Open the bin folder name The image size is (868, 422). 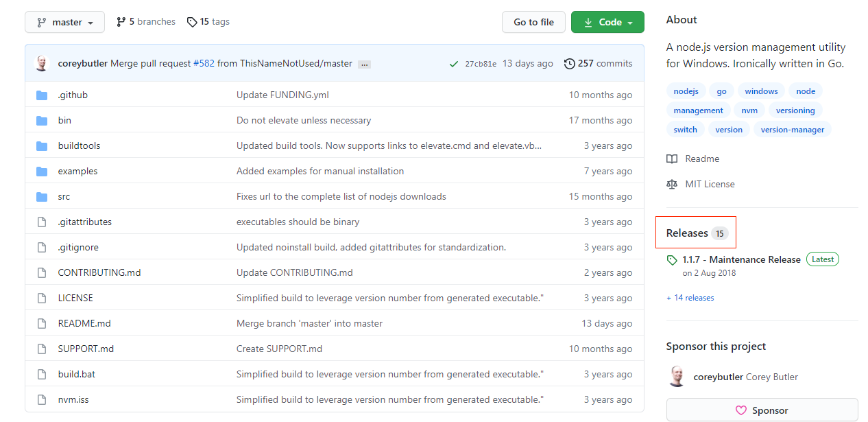64,120
